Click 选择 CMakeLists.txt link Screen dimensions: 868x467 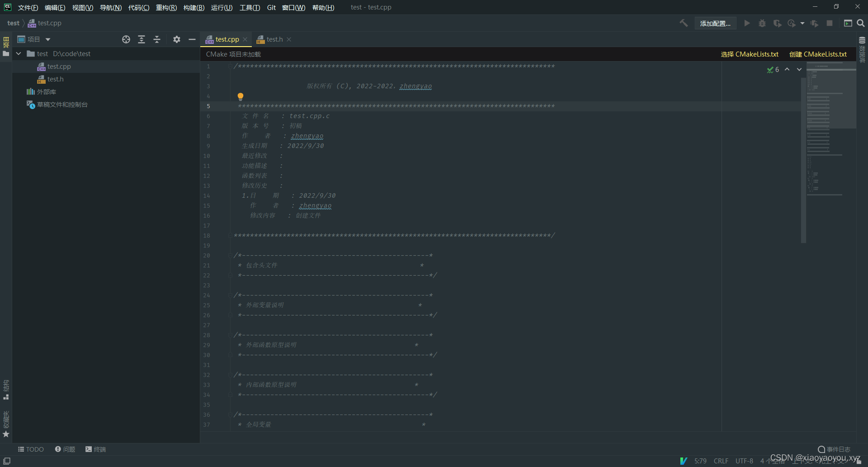[750, 54]
